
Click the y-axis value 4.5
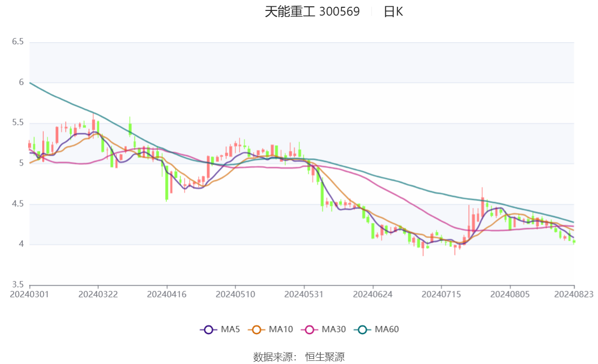pyautogui.click(x=18, y=204)
